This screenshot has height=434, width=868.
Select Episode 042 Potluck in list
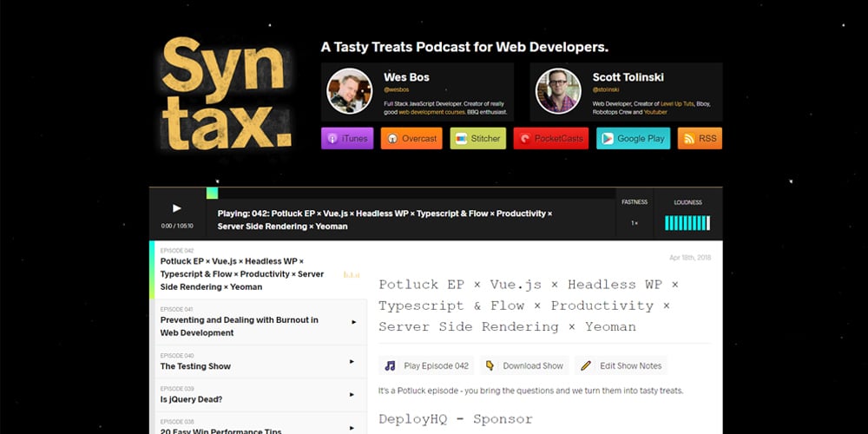[258, 270]
